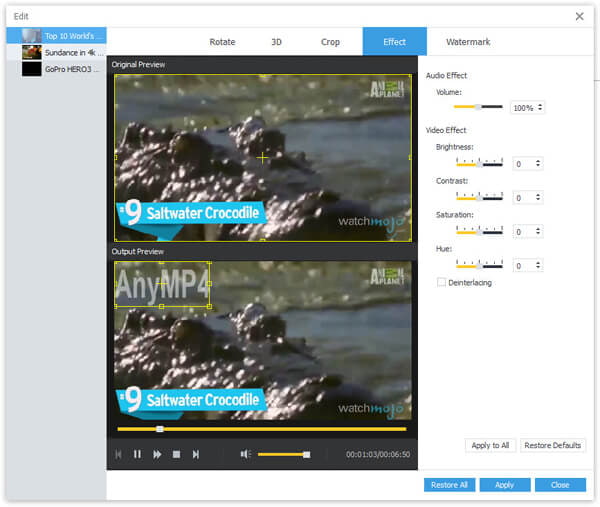Click the playback volume slider
Image resolution: width=600 pixels, height=507 pixels.
click(x=284, y=454)
